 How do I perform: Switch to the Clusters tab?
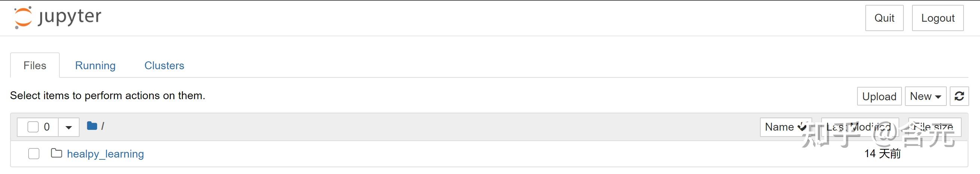(164, 65)
